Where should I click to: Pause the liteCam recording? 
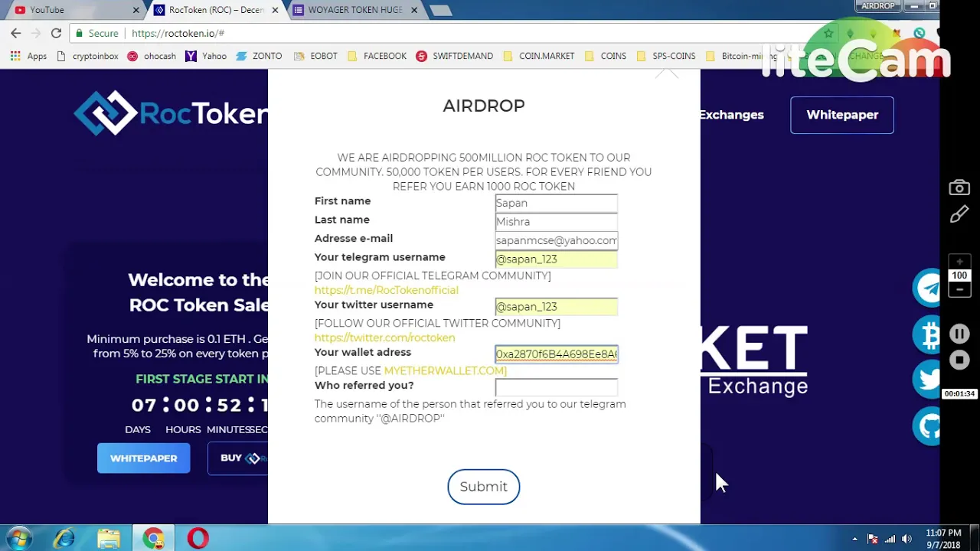click(959, 334)
